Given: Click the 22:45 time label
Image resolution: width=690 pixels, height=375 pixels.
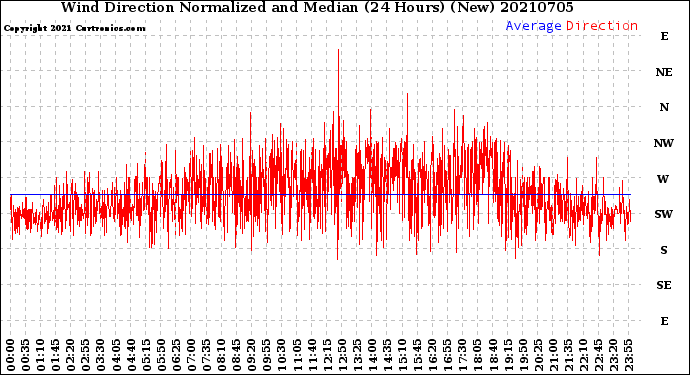Looking at the screenshot, I should click(598, 355).
